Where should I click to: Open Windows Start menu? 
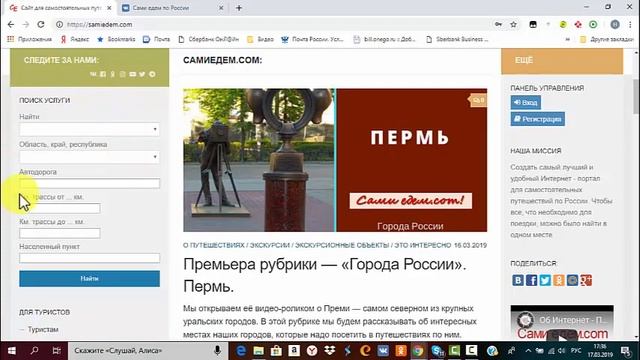(x=11, y=351)
